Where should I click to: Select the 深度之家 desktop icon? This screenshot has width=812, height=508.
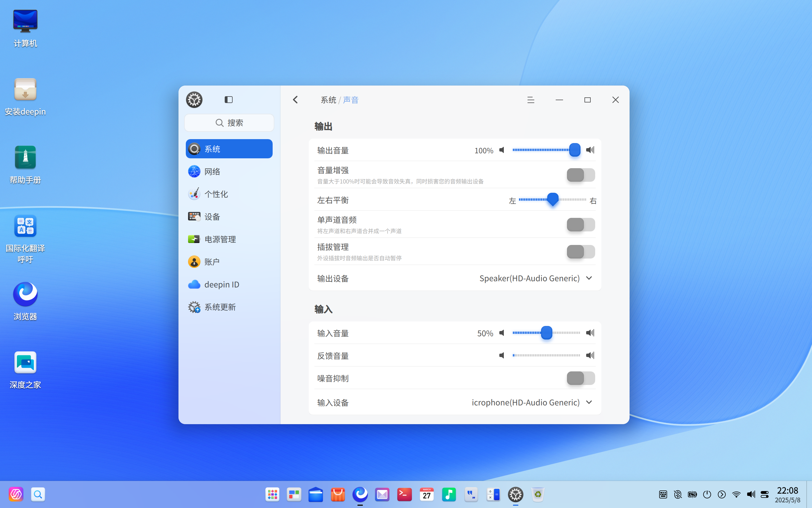25,370
